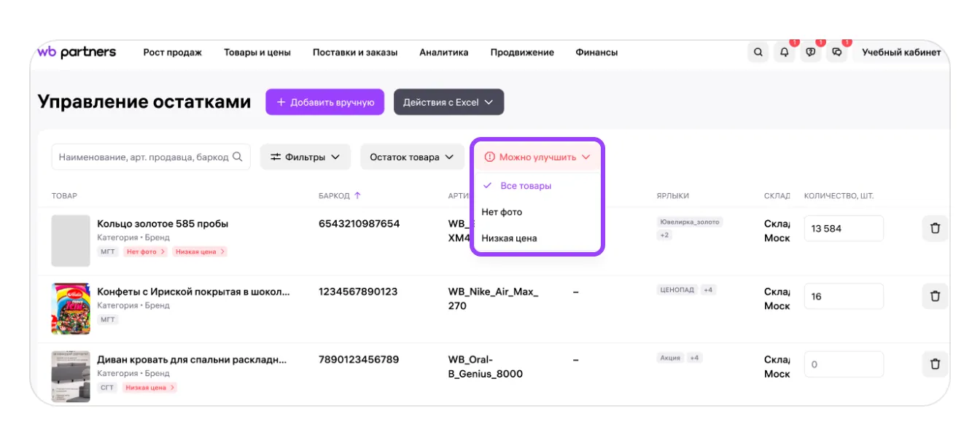This screenshot has height=446, width=980.
Task: Go to the Аналитика menu
Action: 443,52
